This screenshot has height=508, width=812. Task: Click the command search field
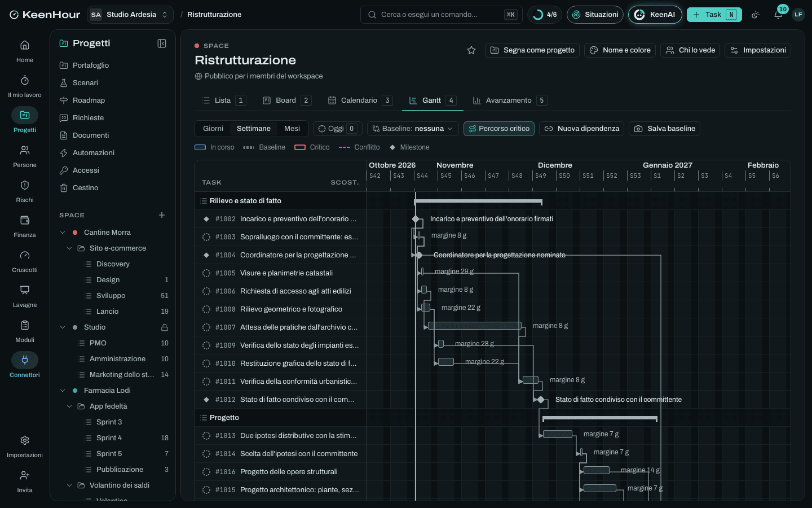click(441, 15)
